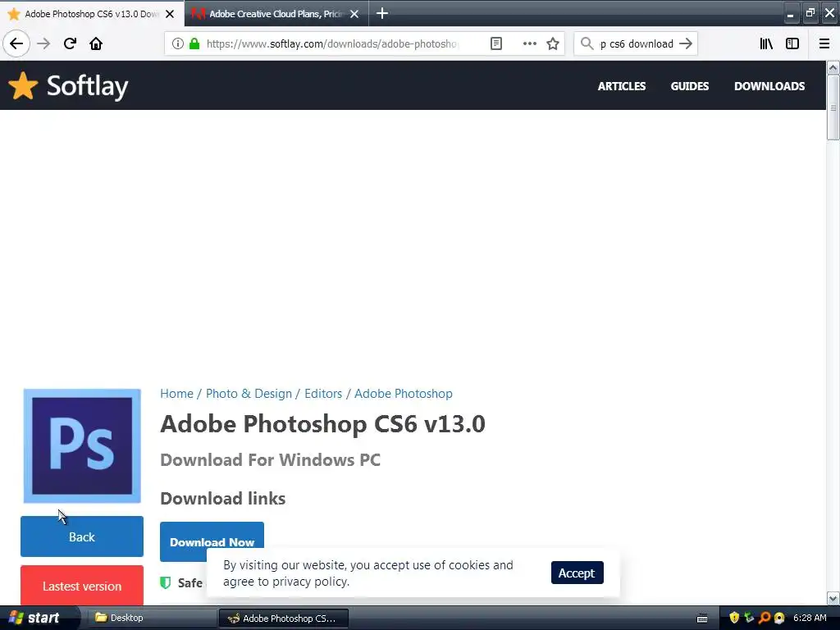Image resolution: width=840 pixels, height=630 pixels.
Task: Open the yellow security shield tray icon
Action: 734,618
